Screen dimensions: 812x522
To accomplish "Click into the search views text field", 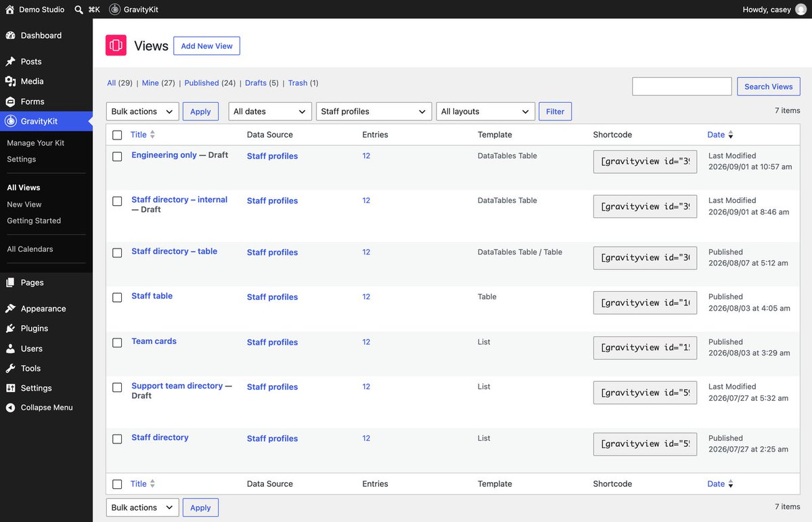I will pos(682,87).
